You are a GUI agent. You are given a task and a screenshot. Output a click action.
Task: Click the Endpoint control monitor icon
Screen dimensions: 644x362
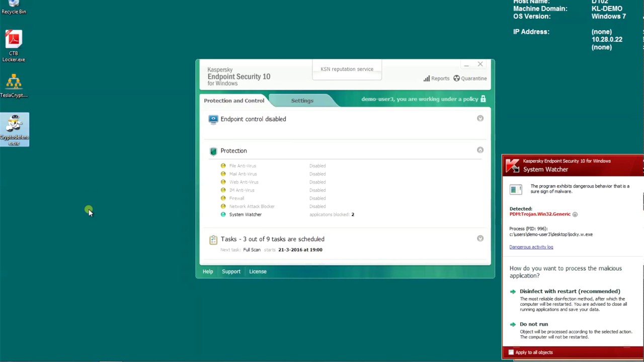(213, 119)
